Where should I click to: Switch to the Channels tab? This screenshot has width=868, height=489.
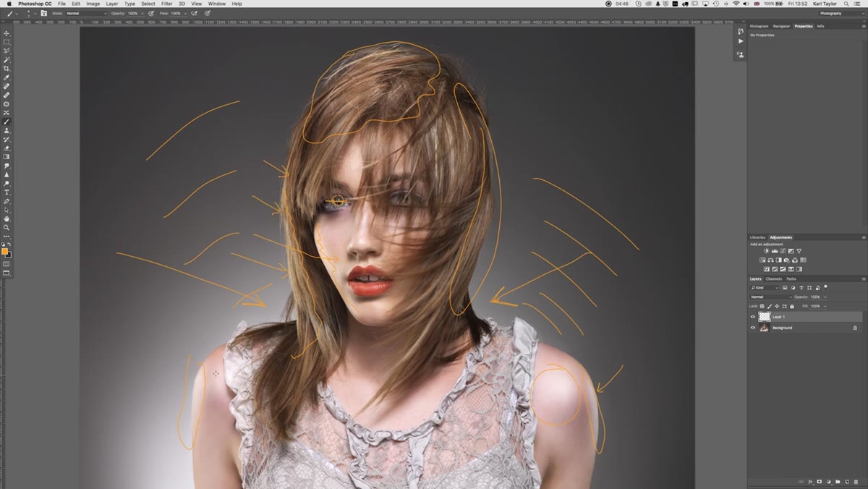point(774,278)
